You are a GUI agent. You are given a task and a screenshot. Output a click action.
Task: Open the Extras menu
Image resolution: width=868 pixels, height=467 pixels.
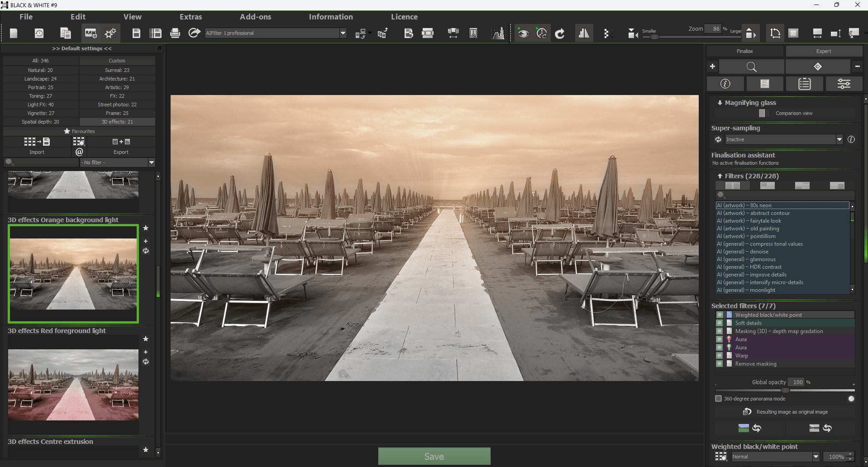coord(191,17)
